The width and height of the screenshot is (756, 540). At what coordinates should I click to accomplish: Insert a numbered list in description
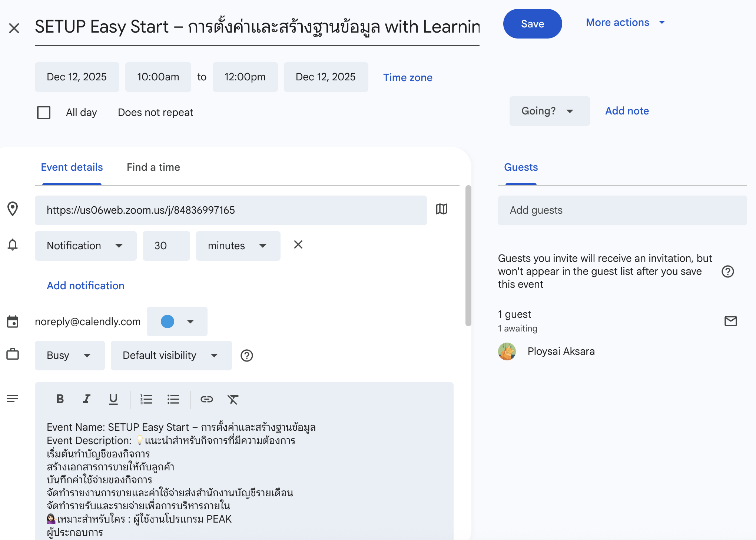[x=146, y=399]
